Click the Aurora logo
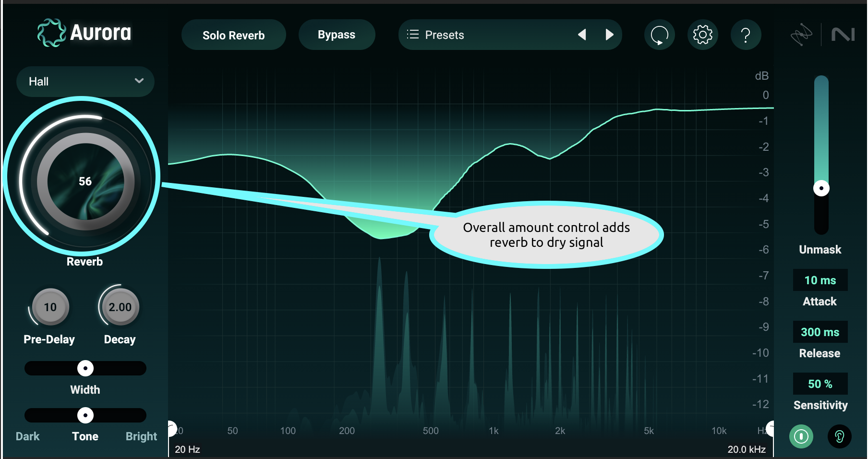This screenshot has height=459, width=868. pos(84,33)
